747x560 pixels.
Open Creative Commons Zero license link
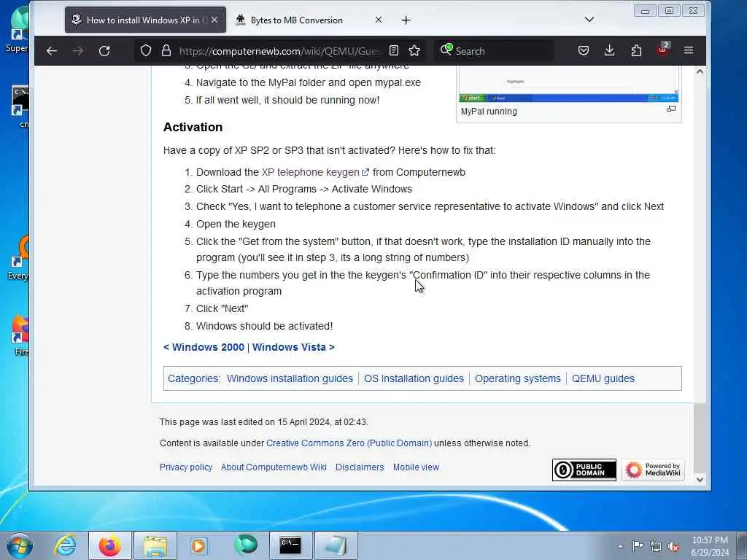pyautogui.click(x=349, y=443)
